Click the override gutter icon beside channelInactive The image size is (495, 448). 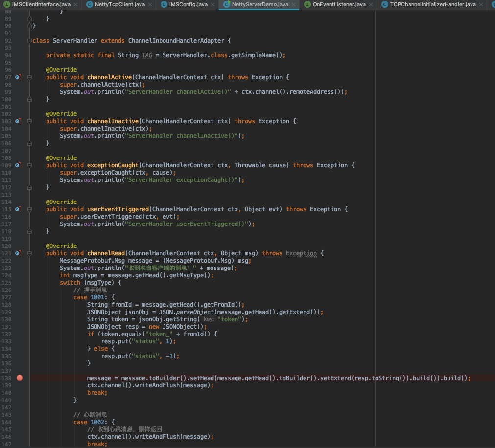[x=18, y=121]
